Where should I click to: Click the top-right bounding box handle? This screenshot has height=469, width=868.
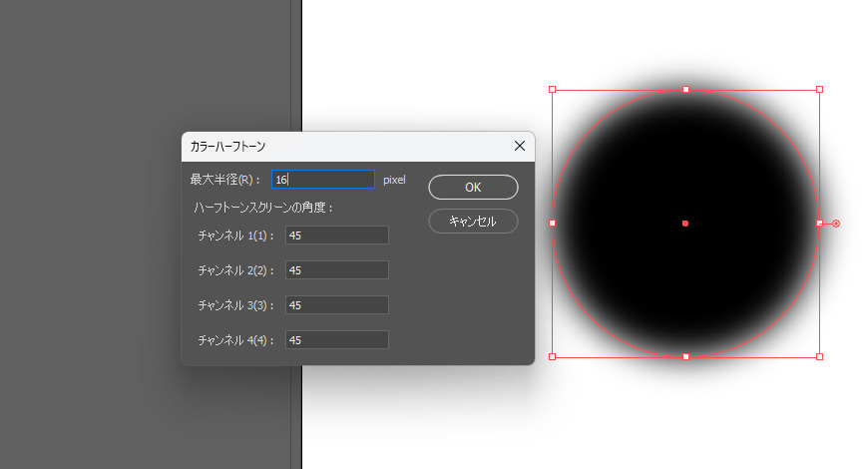[x=819, y=90]
